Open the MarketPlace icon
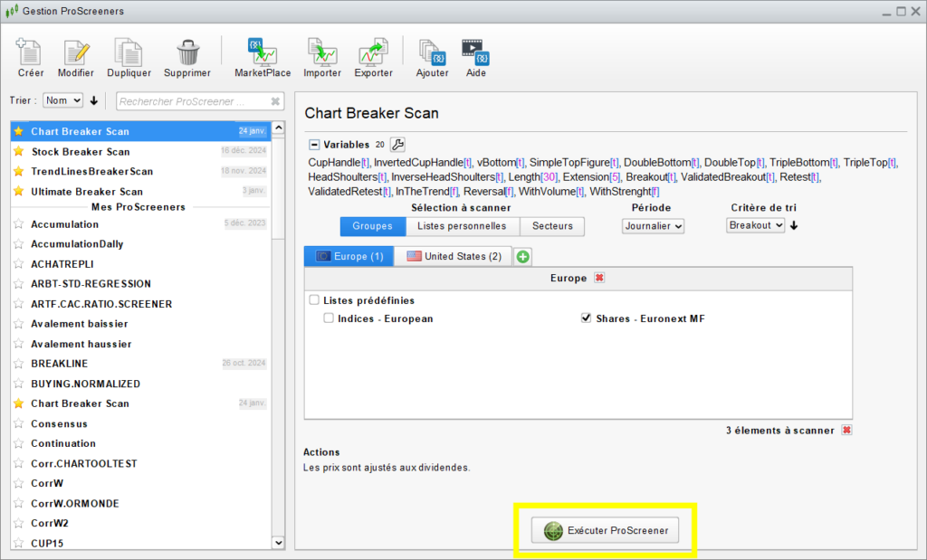Image resolution: width=927 pixels, height=560 pixels. pos(263,52)
